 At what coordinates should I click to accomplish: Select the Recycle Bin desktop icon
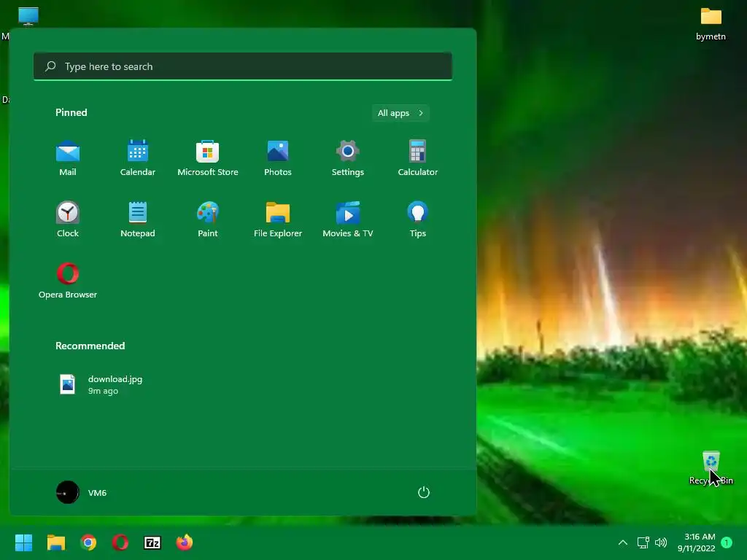coord(711,468)
